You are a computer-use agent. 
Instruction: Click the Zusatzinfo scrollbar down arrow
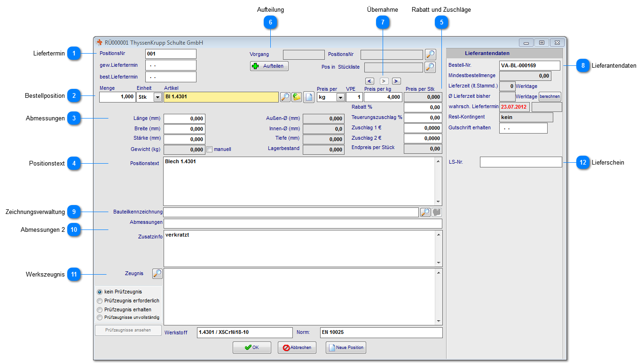click(x=439, y=263)
